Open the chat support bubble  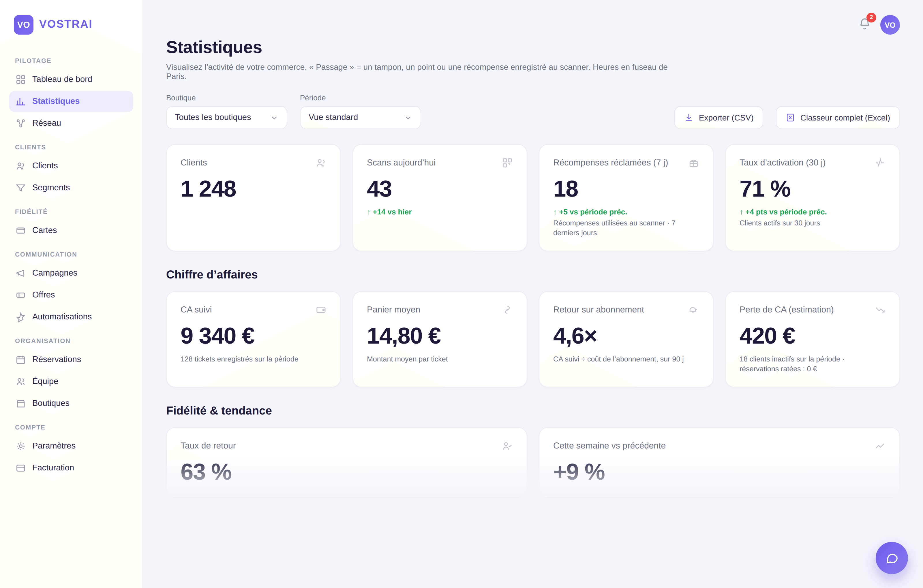892,558
